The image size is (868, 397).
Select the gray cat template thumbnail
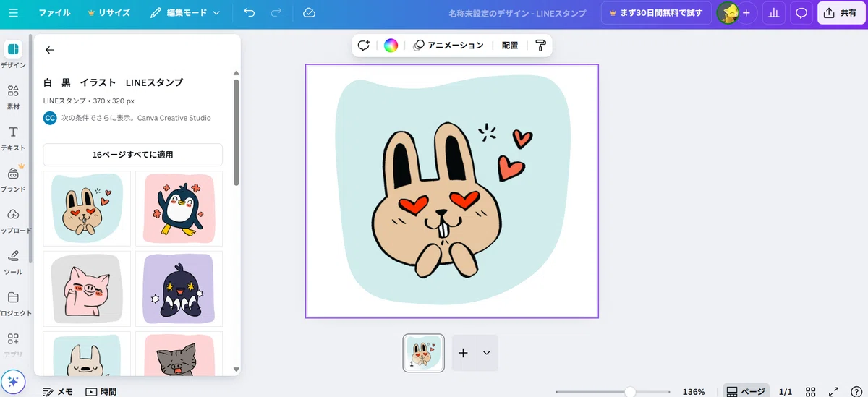(179, 354)
